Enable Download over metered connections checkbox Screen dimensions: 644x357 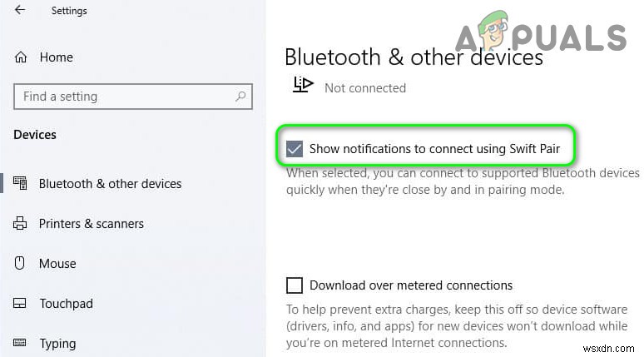(x=295, y=285)
